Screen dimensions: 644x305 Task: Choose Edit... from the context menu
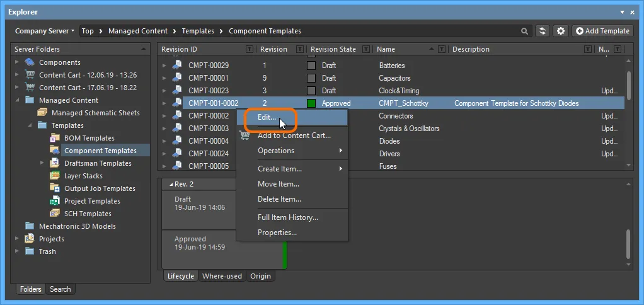[292, 117]
